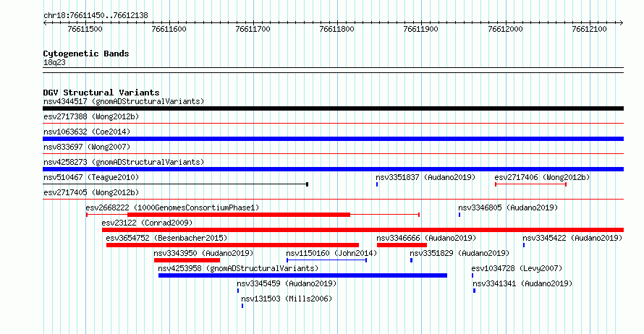The height and width of the screenshot is (334, 644).
Task: Click the small blue nsv3346805 marker
Action: coord(459,215)
